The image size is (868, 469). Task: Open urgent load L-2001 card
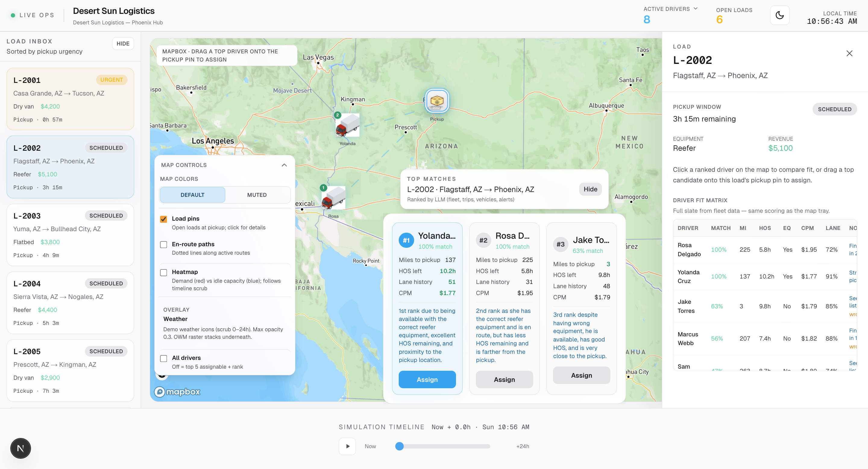coord(70,99)
